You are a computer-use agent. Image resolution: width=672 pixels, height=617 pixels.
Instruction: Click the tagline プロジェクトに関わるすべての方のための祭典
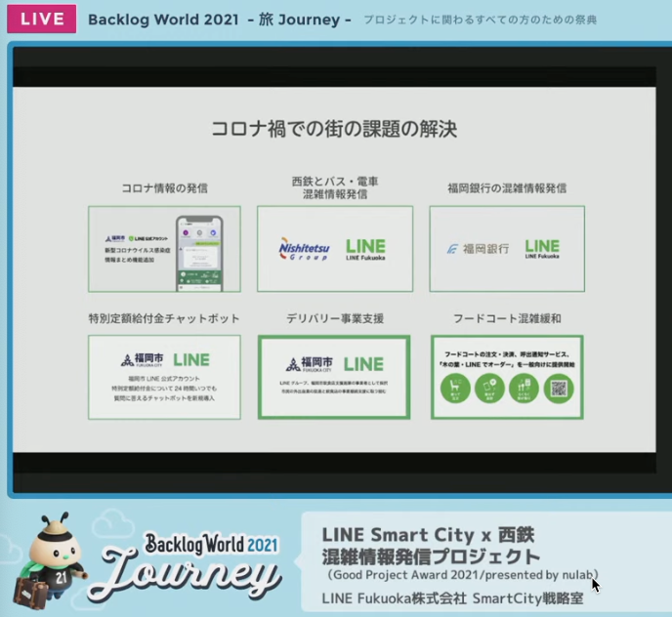point(480,20)
